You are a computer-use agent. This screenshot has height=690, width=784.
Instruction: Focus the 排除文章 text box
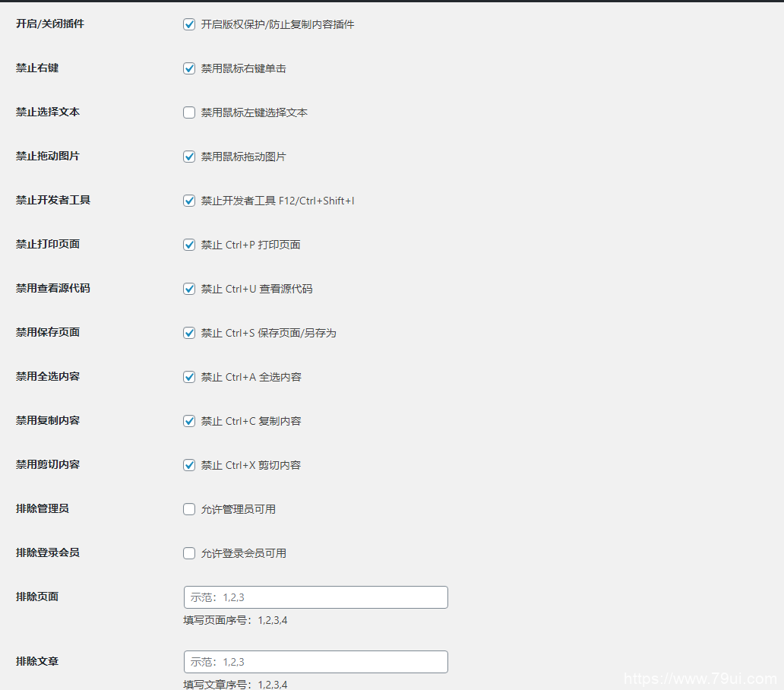click(x=315, y=662)
